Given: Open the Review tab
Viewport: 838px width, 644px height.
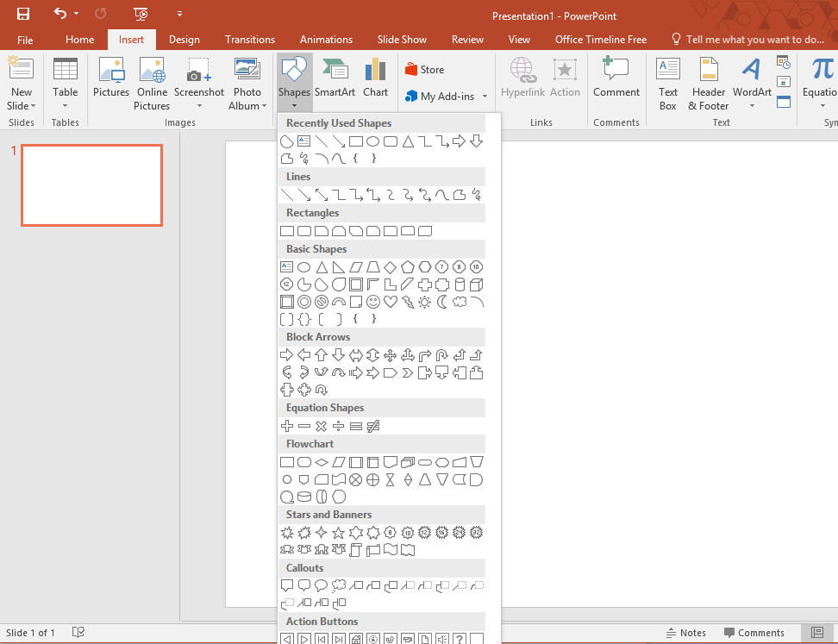Looking at the screenshot, I should [x=467, y=39].
